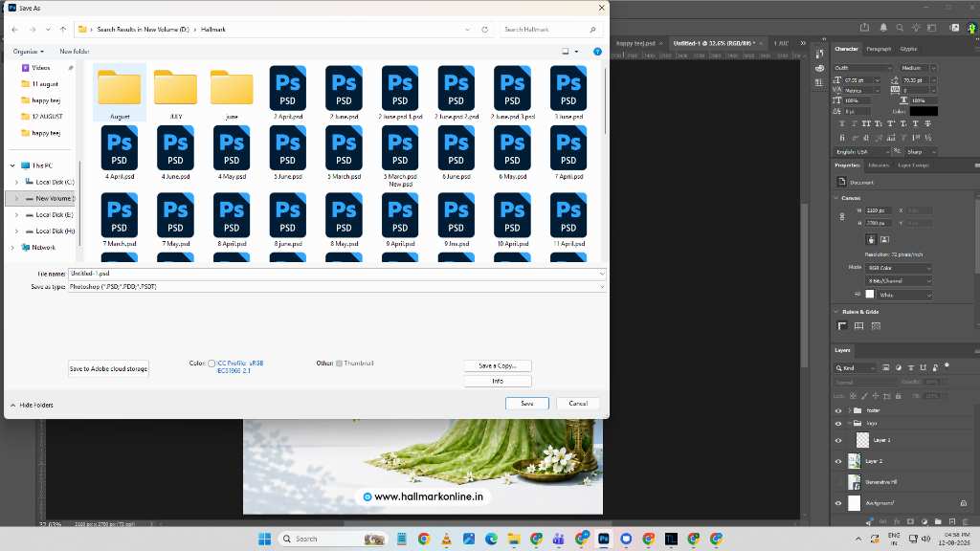Viewport: 980px width, 551px height.
Task: Open the dialog help icon
Action: [x=597, y=52]
